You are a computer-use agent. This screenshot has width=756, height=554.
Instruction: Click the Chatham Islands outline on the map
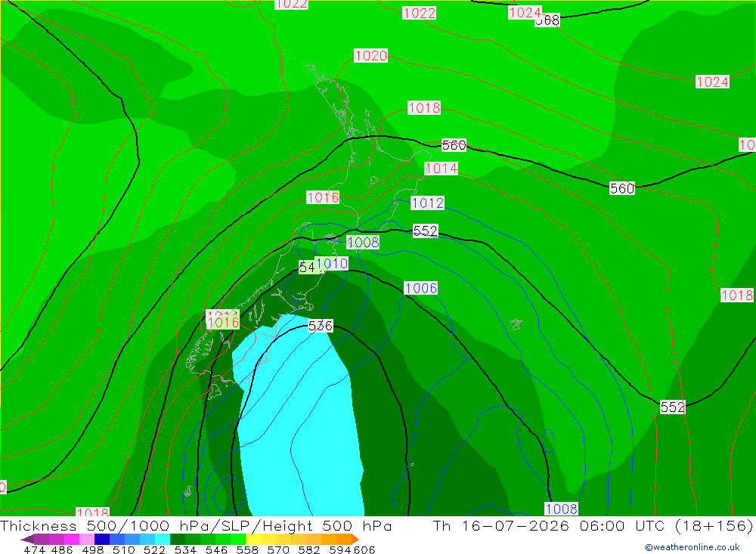516,324
